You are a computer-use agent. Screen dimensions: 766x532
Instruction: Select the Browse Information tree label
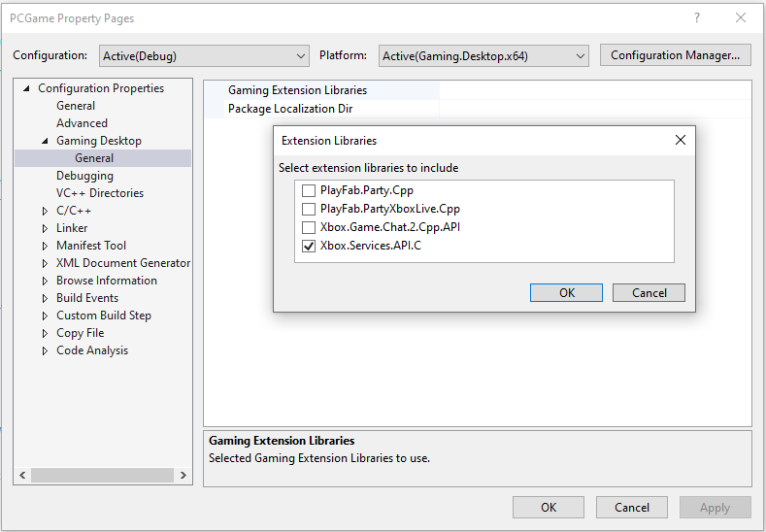(107, 281)
